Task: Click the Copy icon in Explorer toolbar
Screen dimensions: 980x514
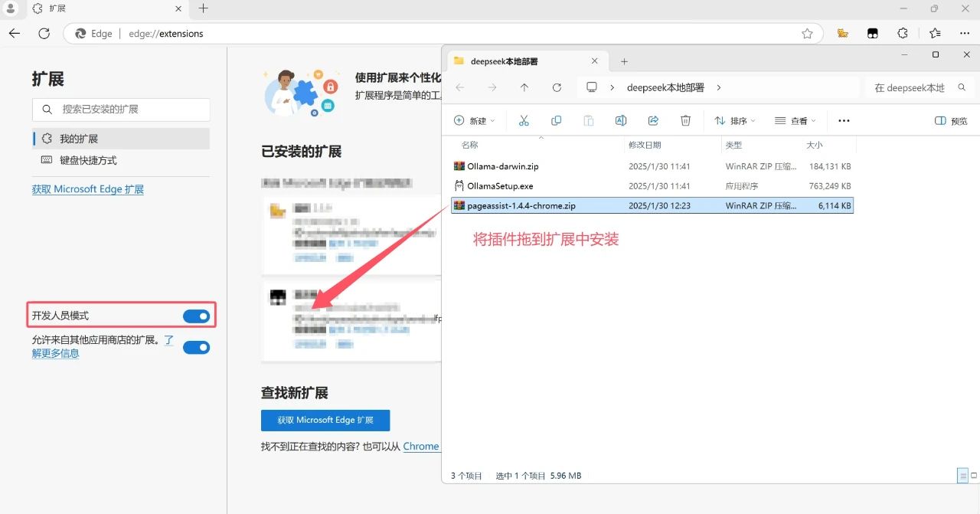Action: click(x=557, y=120)
